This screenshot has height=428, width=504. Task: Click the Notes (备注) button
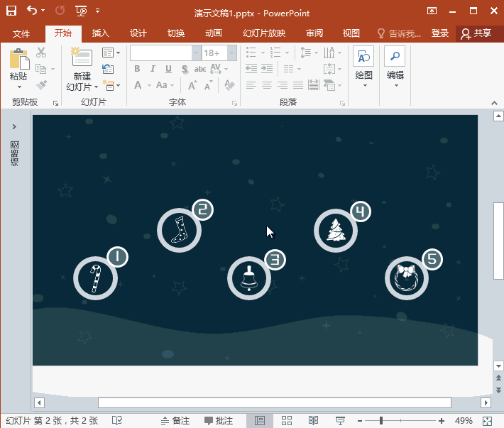(x=175, y=421)
